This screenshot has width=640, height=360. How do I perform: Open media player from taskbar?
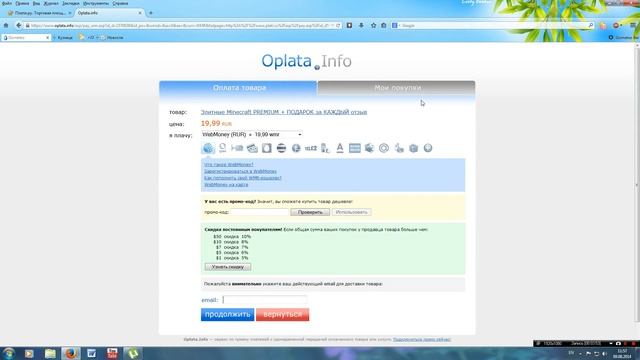click(29, 353)
